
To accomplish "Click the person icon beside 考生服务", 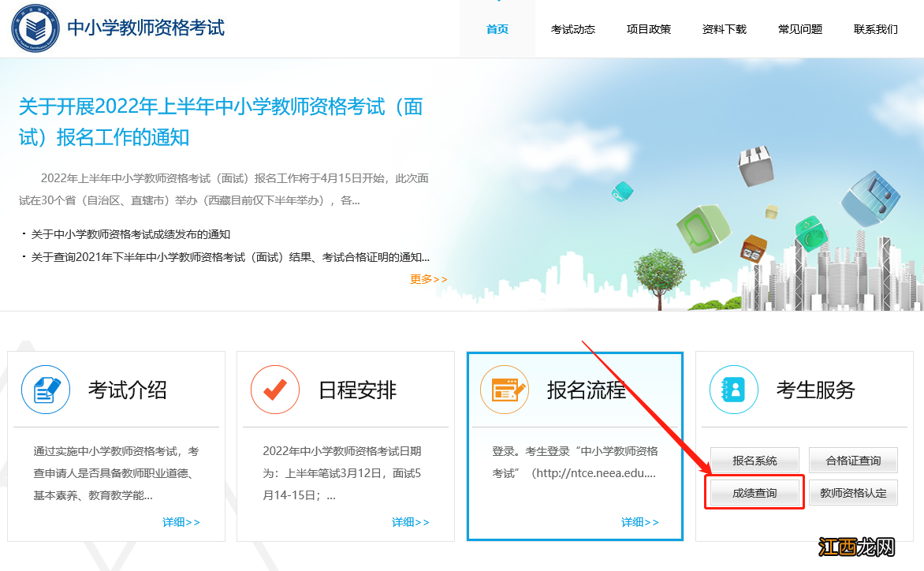I will point(733,389).
